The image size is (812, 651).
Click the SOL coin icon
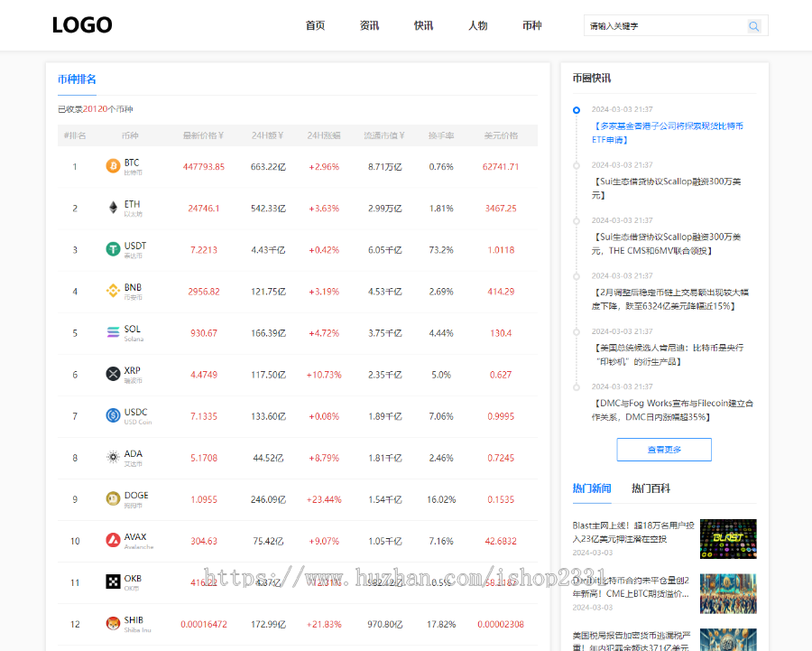tap(113, 332)
